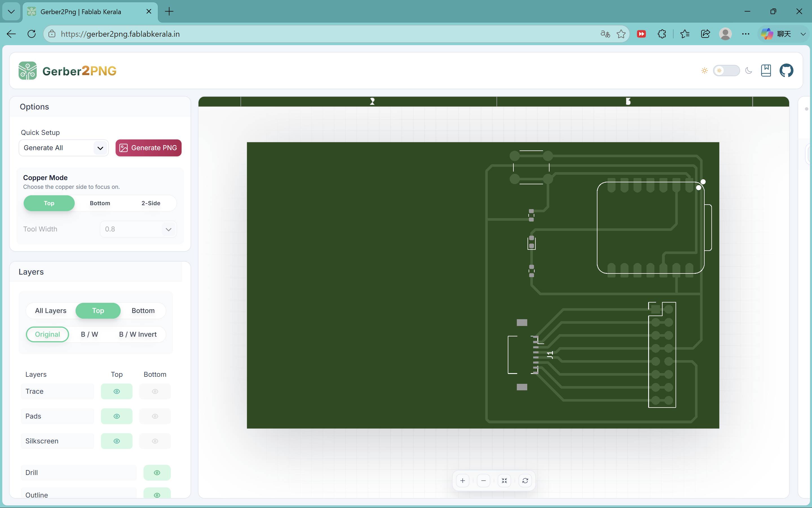Image resolution: width=812 pixels, height=508 pixels.
Task: Toggle Silkscreen bottom layer visibility
Action: [155, 441]
